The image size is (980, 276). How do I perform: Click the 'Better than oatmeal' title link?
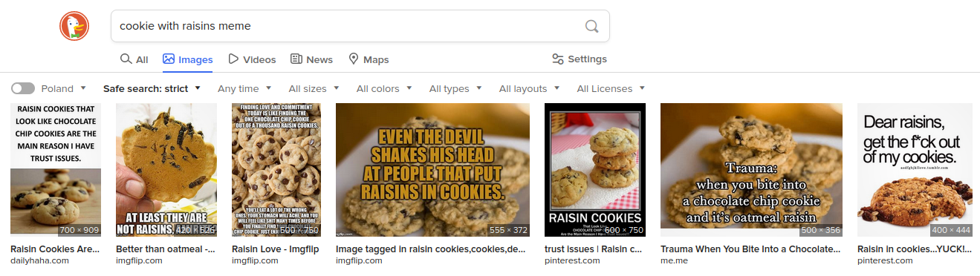pyautogui.click(x=166, y=249)
